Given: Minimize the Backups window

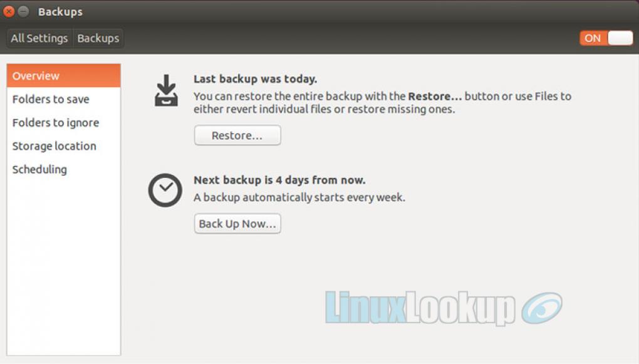Looking at the screenshot, I should coord(24,11).
